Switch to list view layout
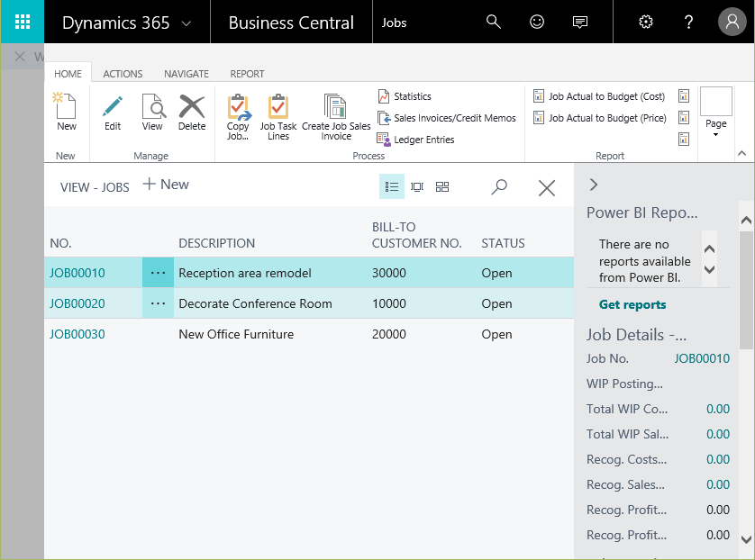 (391, 186)
